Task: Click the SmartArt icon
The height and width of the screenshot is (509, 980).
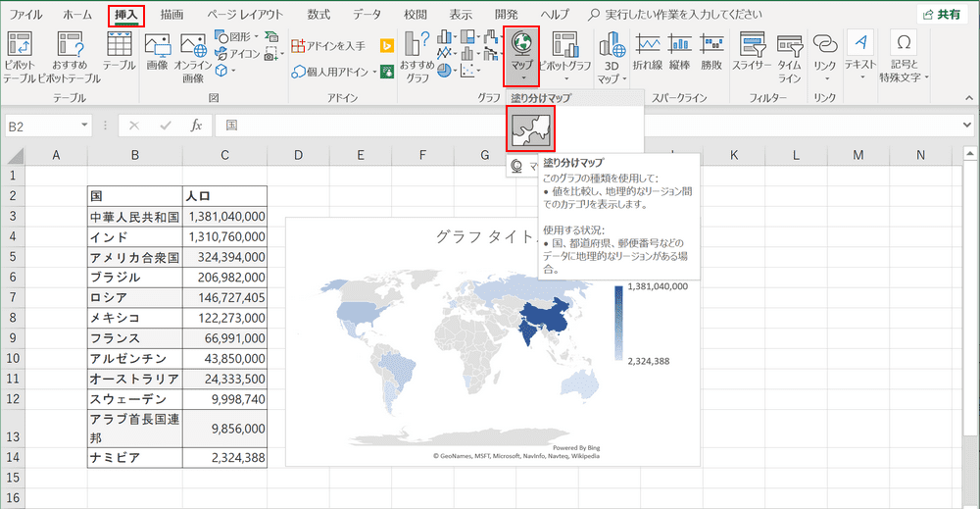Action: pos(271,37)
